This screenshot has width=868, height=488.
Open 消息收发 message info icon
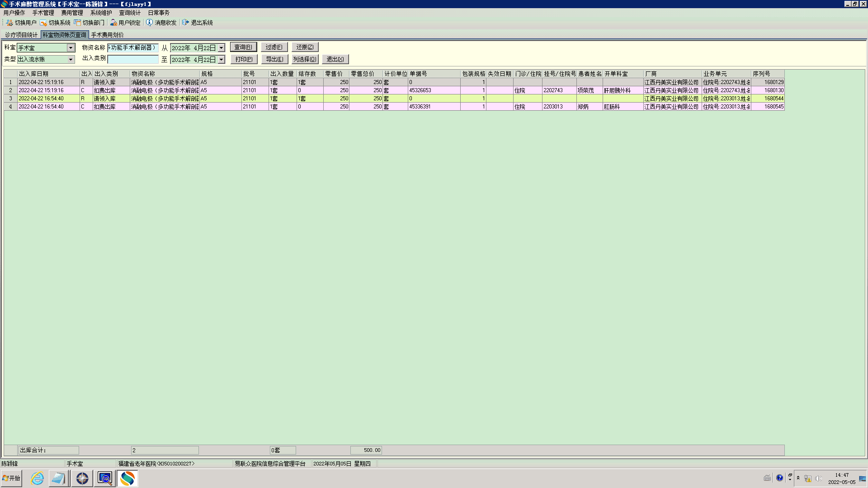pyautogui.click(x=149, y=23)
